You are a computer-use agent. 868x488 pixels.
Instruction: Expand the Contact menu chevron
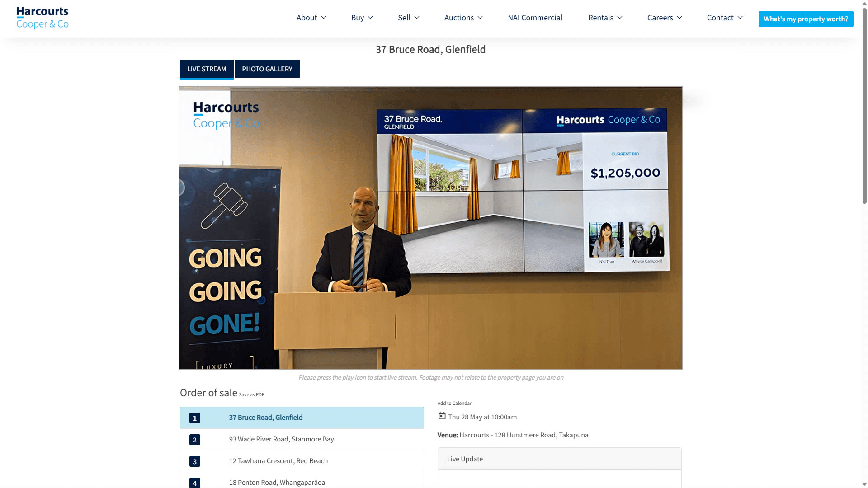[740, 18]
